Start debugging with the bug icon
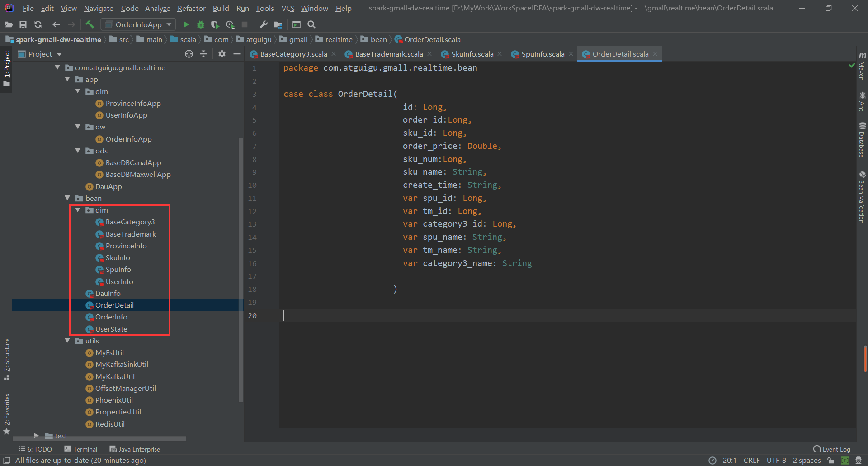868x466 pixels. point(201,24)
